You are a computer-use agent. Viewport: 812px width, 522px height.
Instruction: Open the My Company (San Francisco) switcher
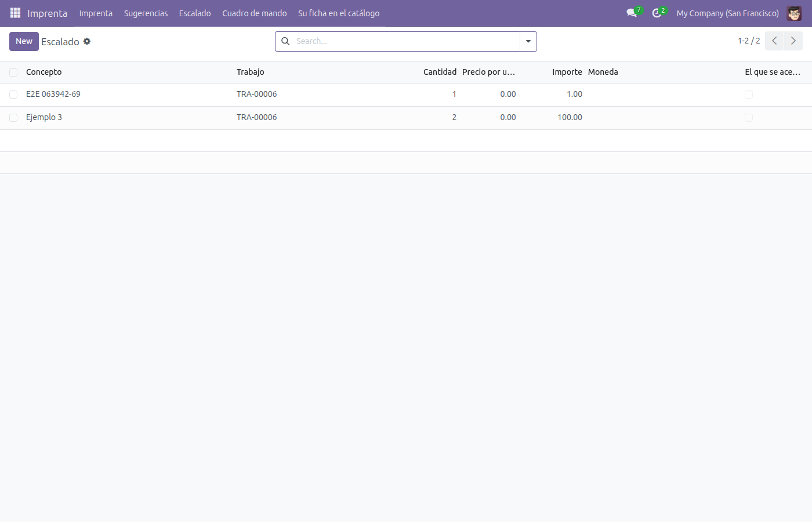coord(727,13)
